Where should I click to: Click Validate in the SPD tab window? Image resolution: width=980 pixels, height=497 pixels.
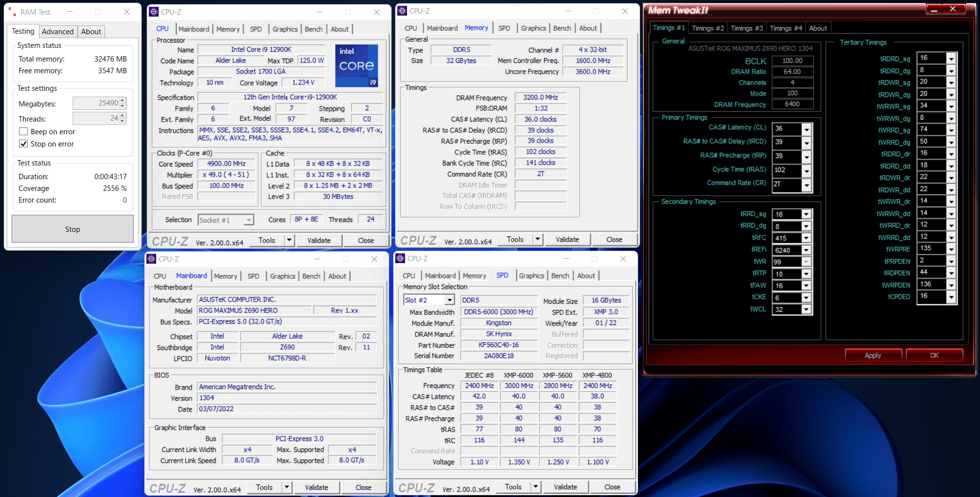tap(566, 487)
